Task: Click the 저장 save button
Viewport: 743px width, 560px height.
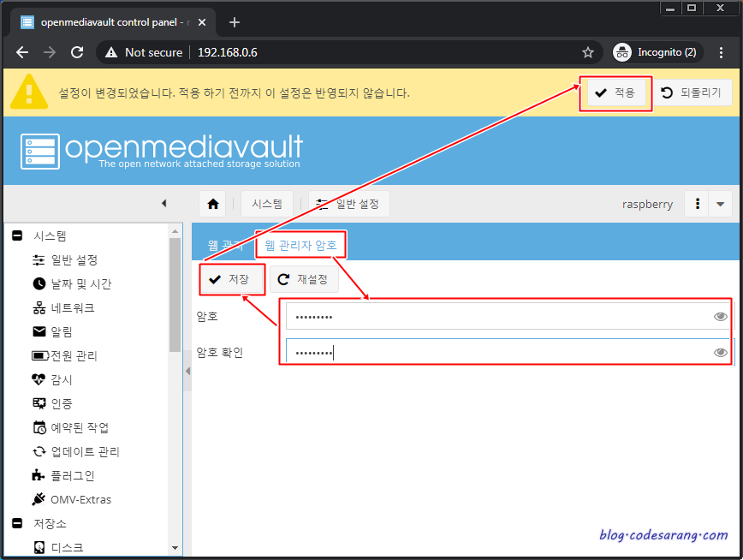Action: pyautogui.click(x=231, y=279)
